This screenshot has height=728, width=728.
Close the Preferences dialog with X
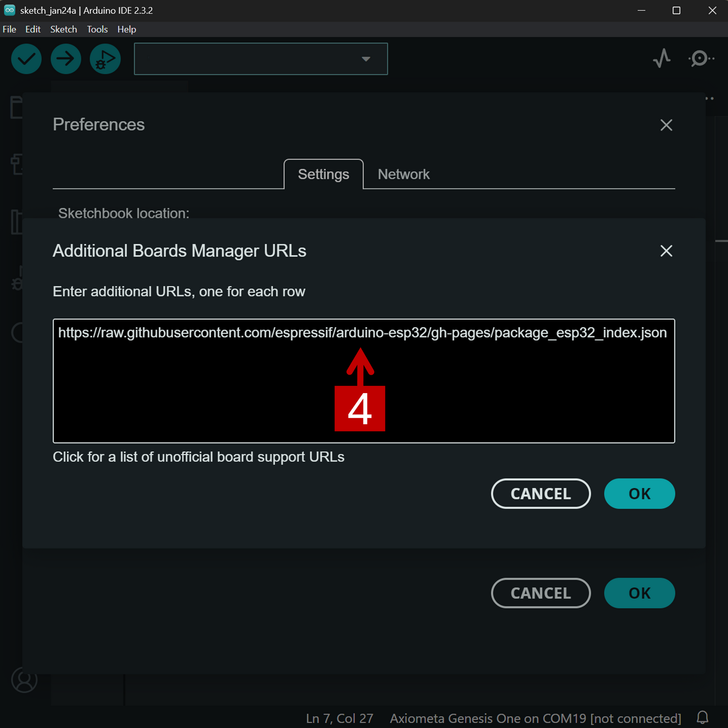coord(666,125)
